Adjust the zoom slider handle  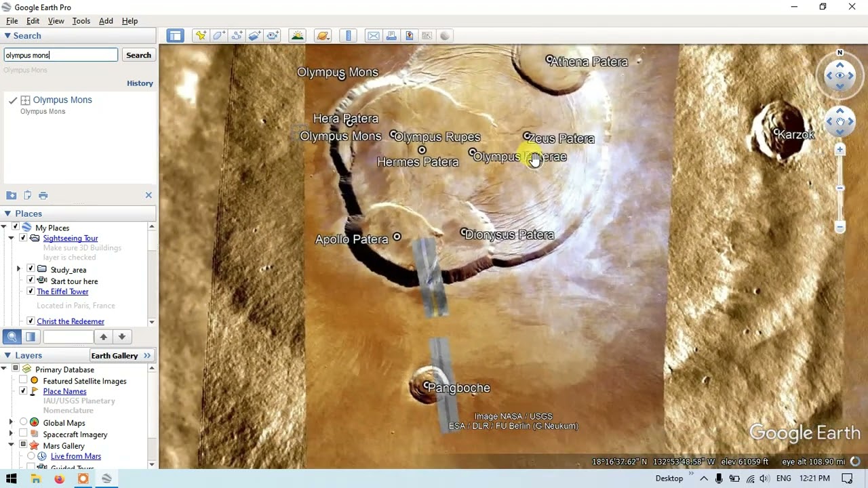click(x=840, y=188)
